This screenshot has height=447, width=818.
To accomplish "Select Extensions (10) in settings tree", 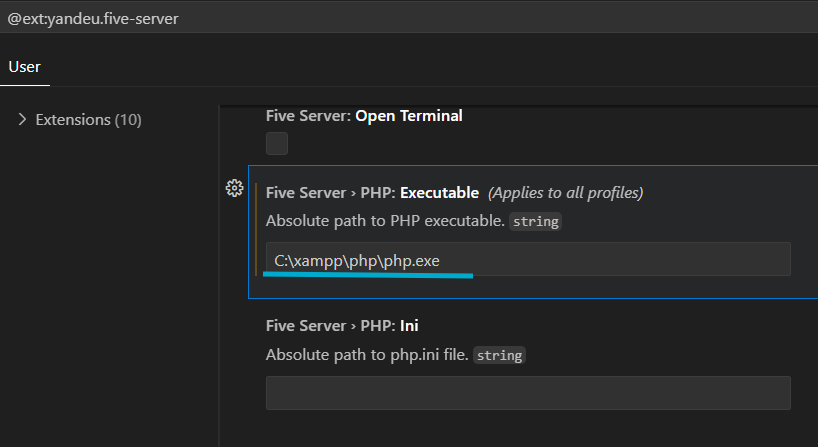I will tap(88, 119).
